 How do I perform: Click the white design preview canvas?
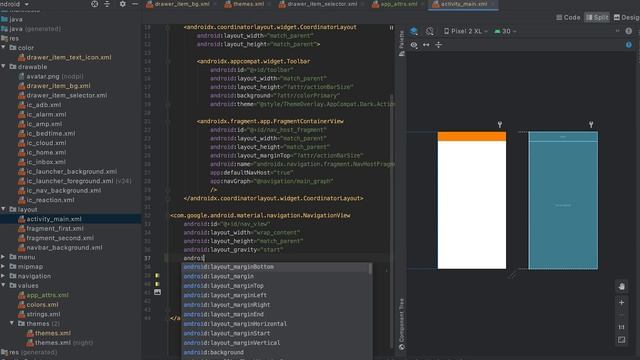click(x=472, y=205)
